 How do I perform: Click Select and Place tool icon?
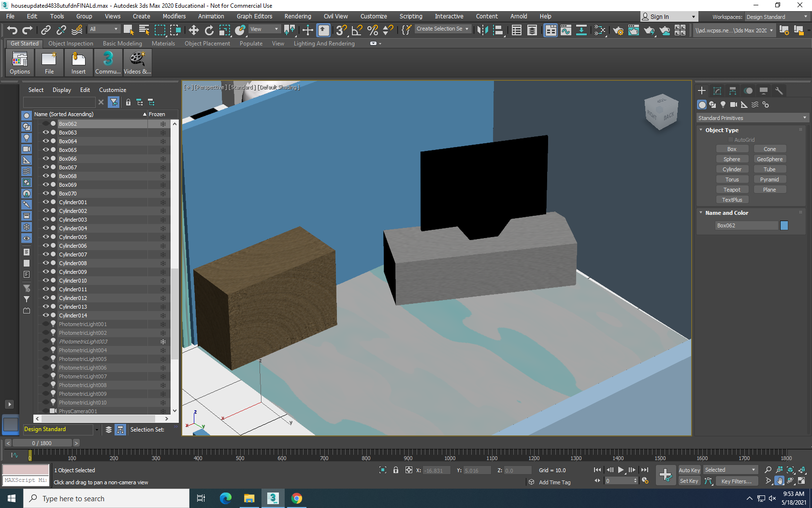(240, 30)
